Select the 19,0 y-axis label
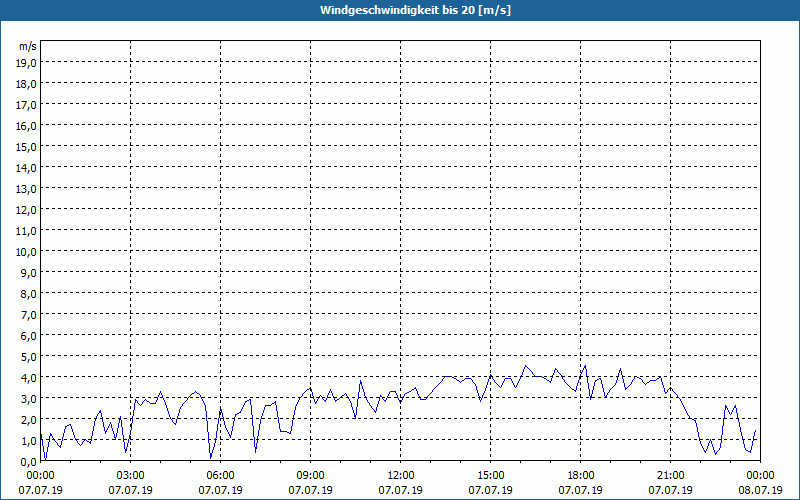This screenshot has height=500, width=800. (x=26, y=63)
